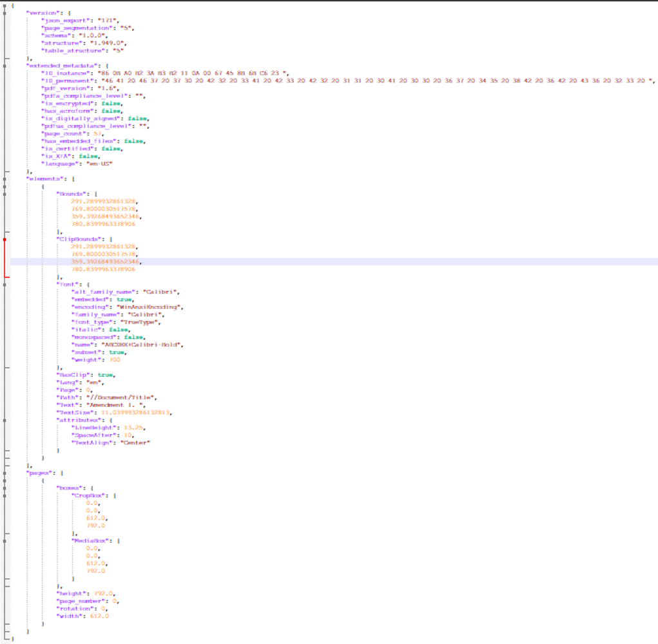Click the 769.80 value under "ClipBounds"
658x644 pixels.
[103, 254]
